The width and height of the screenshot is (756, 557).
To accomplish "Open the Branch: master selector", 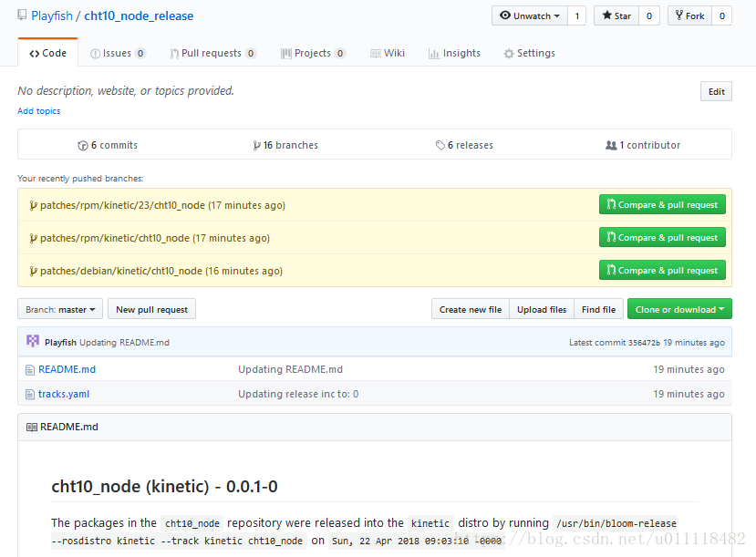I will pyautogui.click(x=60, y=309).
